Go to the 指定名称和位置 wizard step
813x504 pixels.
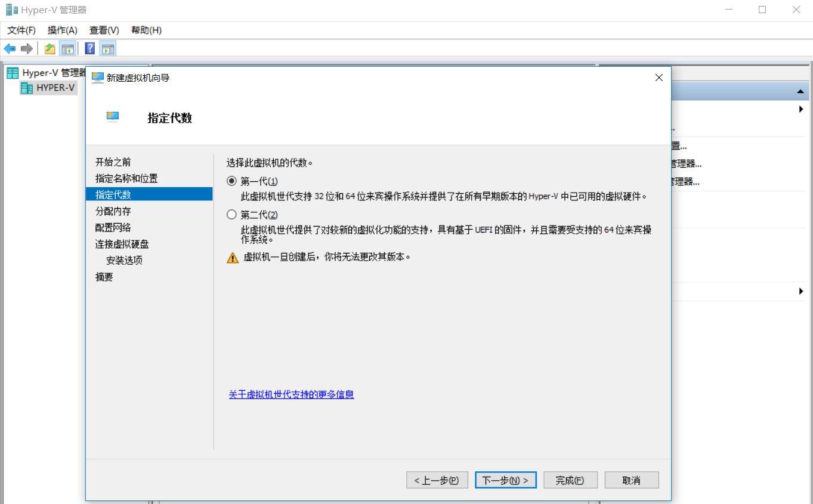click(x=126, y=178)
